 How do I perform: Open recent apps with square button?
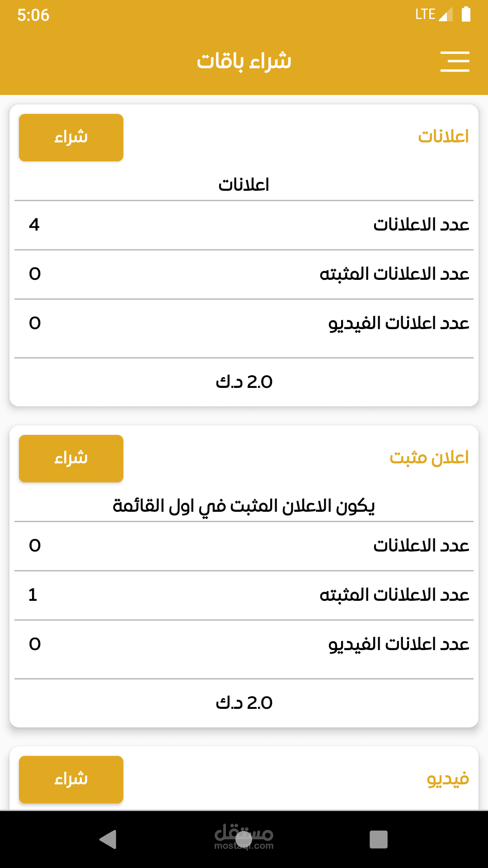(379, 840)
